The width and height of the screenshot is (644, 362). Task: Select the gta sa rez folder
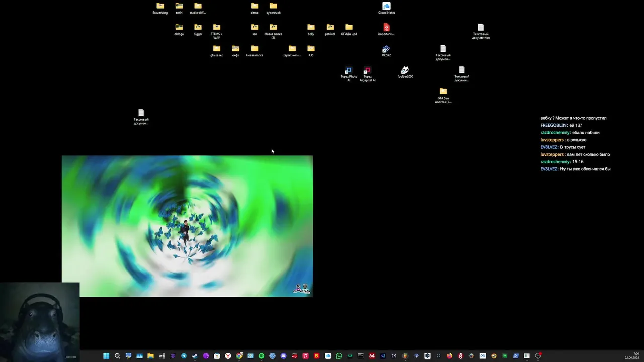[216, 51]
